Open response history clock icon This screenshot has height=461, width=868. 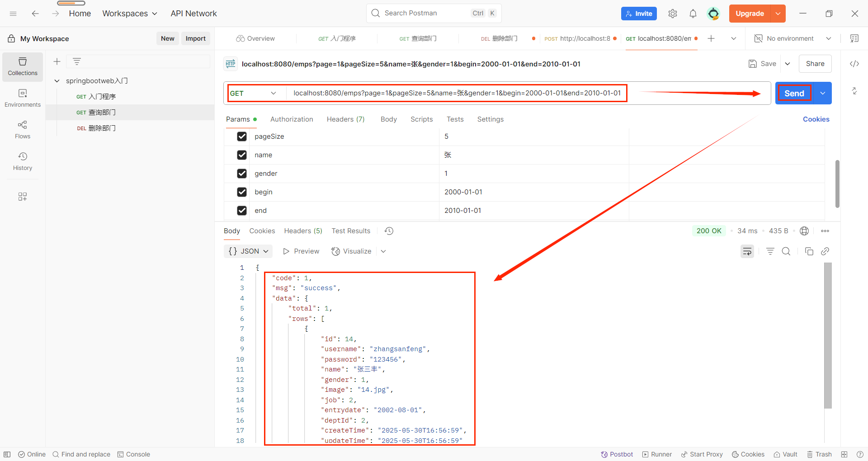pos(389,231)
